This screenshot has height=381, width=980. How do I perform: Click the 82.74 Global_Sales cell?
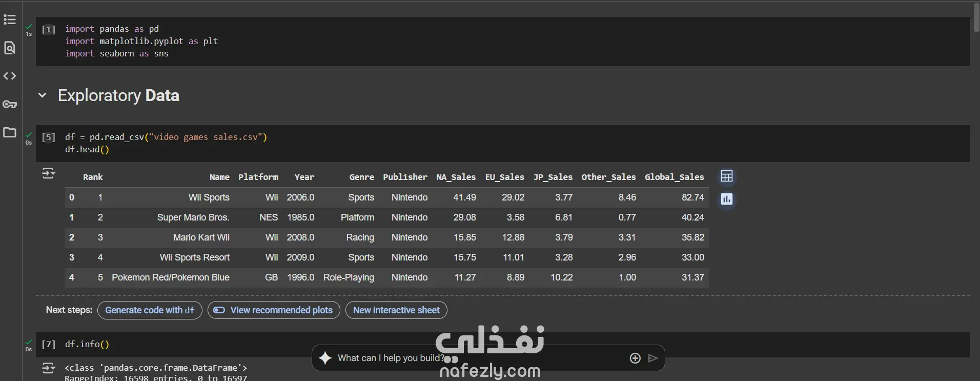click(x=693, y=197)
